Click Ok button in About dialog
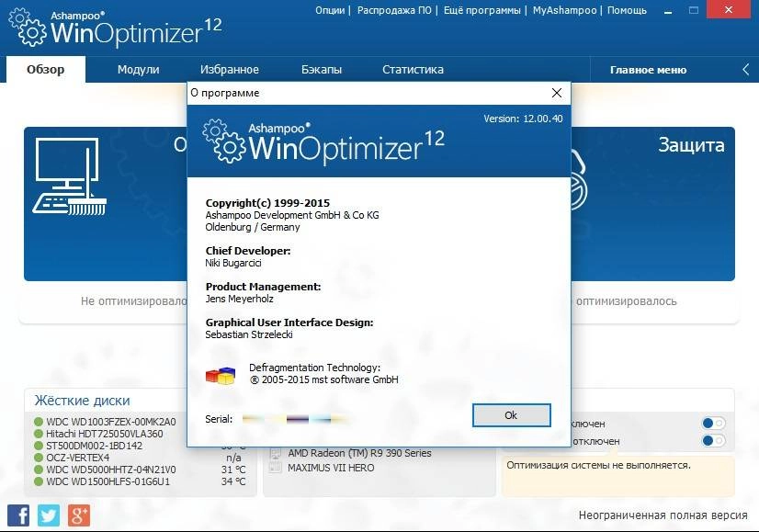The height and width of the screenshot is (532, 759). click(511, 415)
